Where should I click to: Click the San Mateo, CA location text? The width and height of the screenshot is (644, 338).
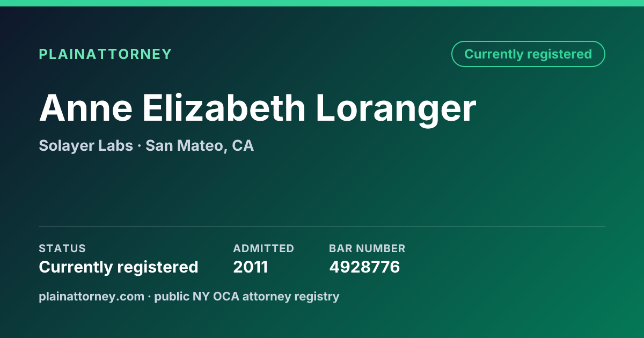point(200,145)
